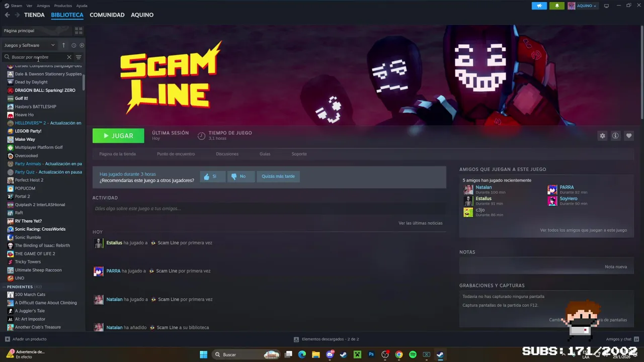Image resolution: width=644 pixels, height=362 pixels.
Task: Open Discord from the taskbar
Action: coord(330,354)
